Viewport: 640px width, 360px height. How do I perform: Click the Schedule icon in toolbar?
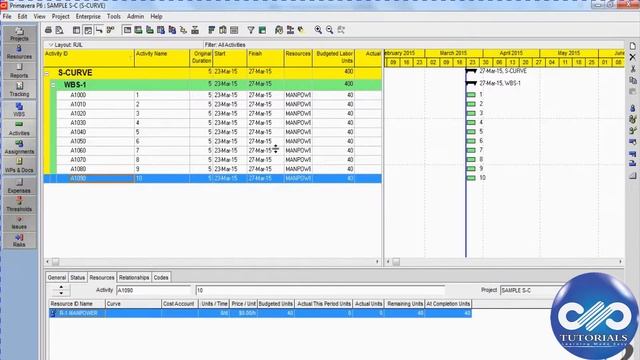tap(279, 30)
